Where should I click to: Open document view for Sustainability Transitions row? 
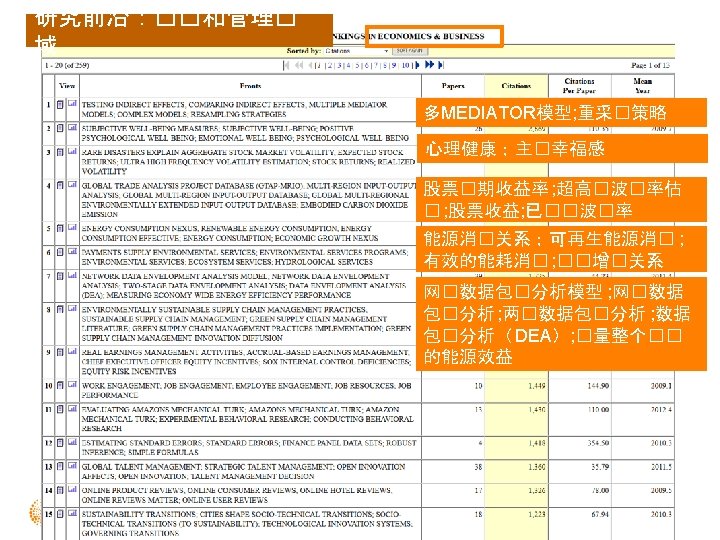[60, 514]
